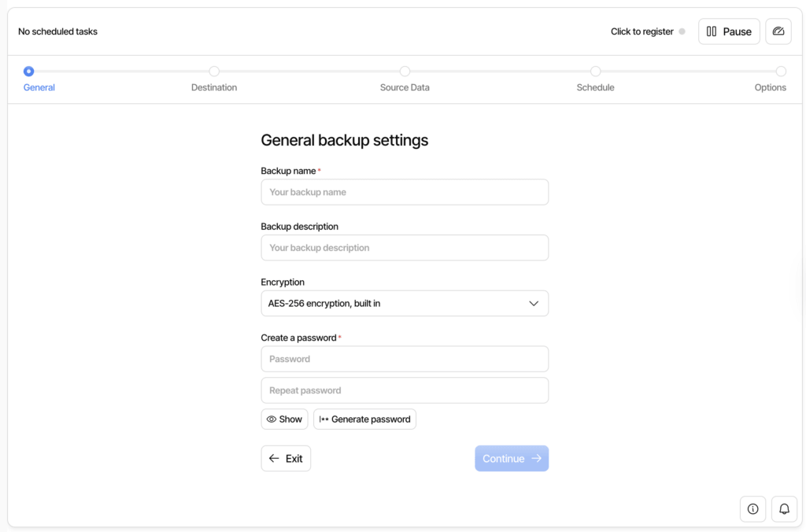Image resolution: width=806 pixels, height=532 pixels.
Task: Click the Exit button
Action: (286, 458)
